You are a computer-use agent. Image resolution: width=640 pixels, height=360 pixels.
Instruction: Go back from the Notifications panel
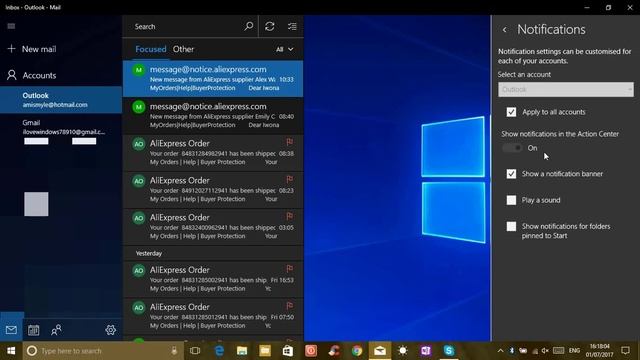tap(505, 30)
